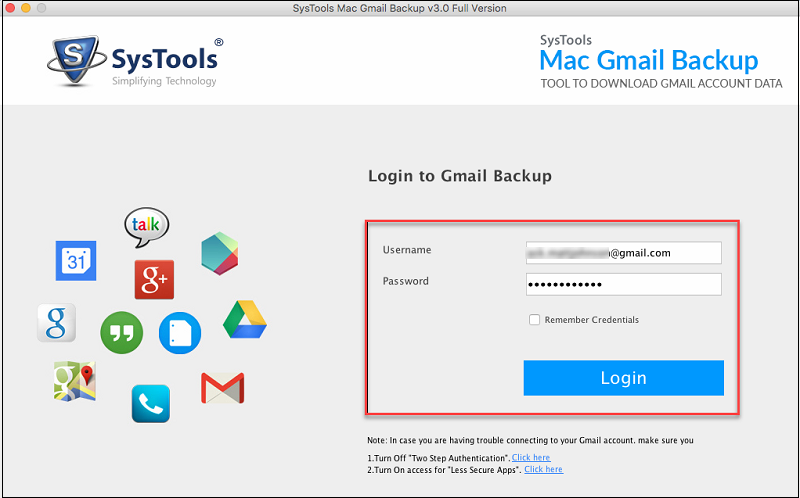
Task: Close the window with red button
Action: point(10,8)
